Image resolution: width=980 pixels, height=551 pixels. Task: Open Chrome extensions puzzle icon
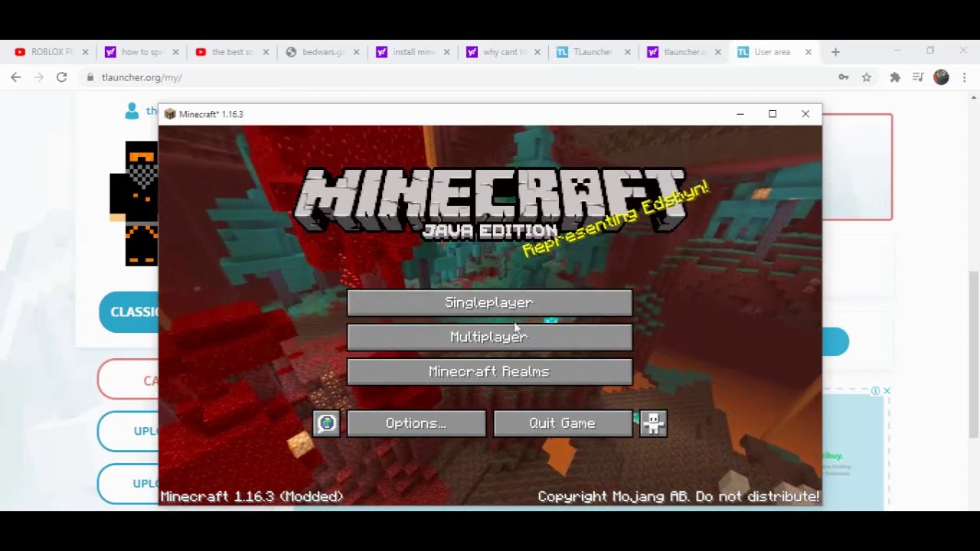point(895,77)
